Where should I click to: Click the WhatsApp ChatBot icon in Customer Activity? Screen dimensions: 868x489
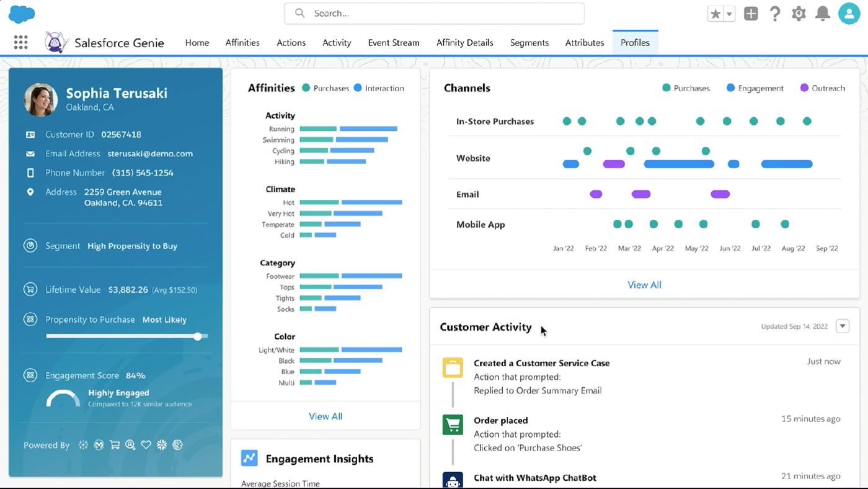[453, 480]
